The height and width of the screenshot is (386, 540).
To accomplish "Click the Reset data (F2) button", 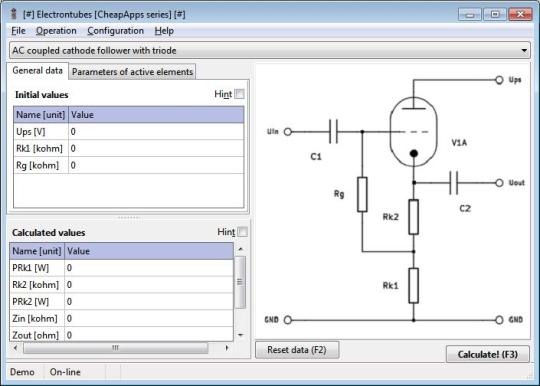I will pos(297,350).
